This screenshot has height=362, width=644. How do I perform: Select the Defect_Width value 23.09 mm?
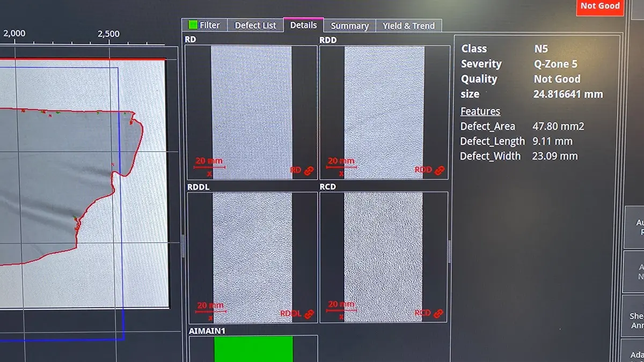(555, 156)
